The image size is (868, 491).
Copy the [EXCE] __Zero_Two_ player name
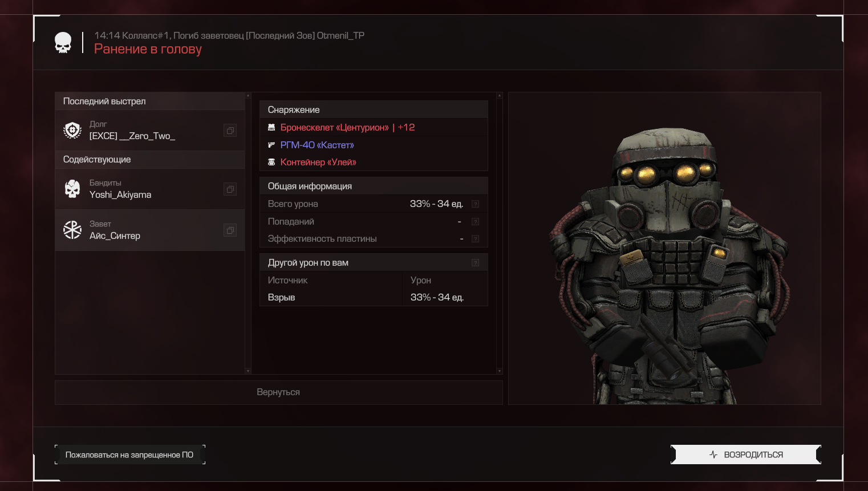click(x=230, y=131)
